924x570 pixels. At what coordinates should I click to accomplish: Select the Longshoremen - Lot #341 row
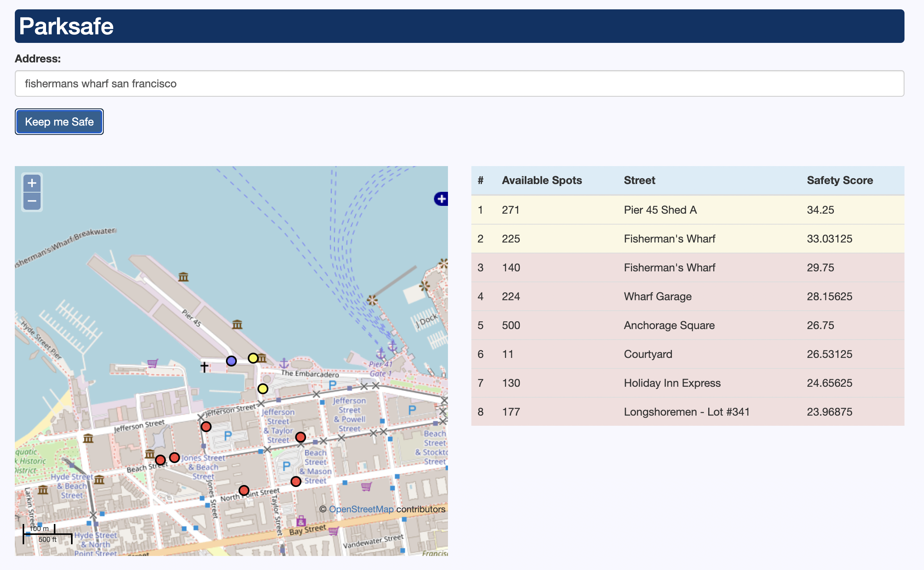tap(688, 412)
